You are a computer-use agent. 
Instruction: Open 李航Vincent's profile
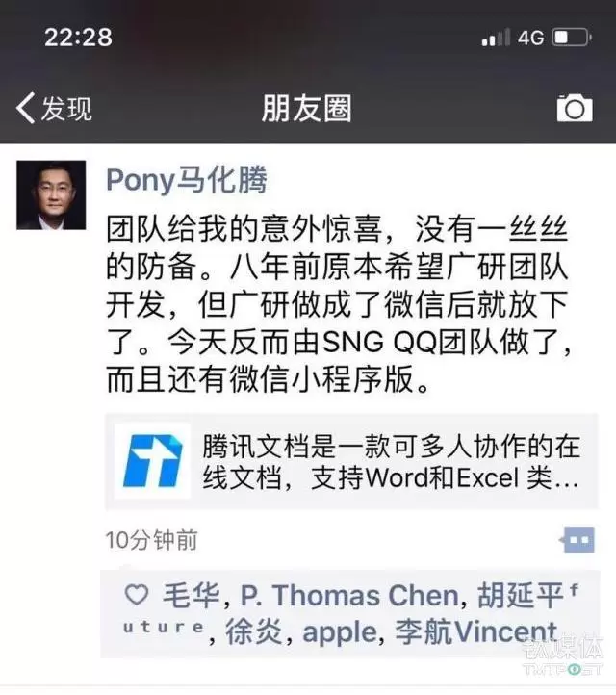(x=475, y=631)
